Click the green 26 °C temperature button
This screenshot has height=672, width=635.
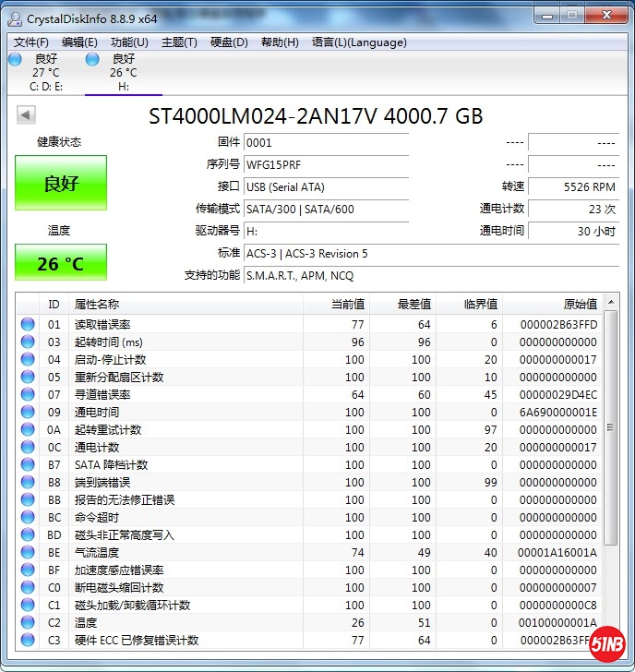(61, 262)
